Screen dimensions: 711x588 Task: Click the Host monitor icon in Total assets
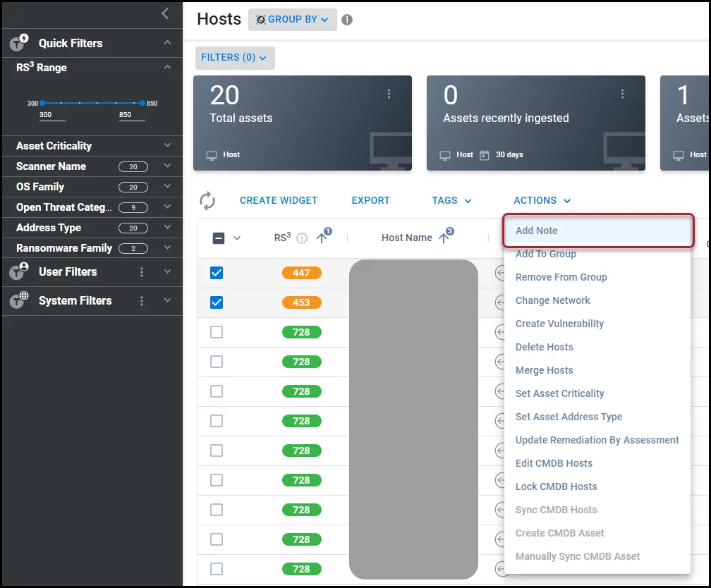click(x=212, y=155)
